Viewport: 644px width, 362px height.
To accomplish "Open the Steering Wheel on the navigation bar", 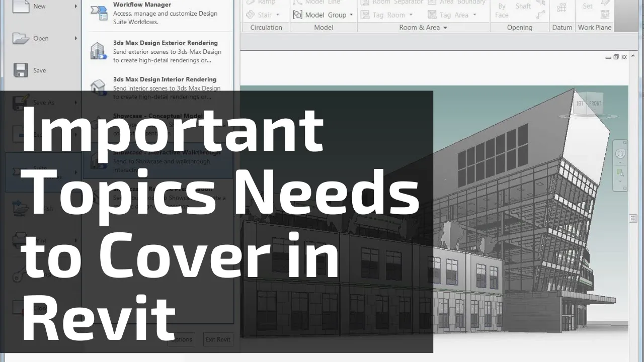I will pos(620,154).
